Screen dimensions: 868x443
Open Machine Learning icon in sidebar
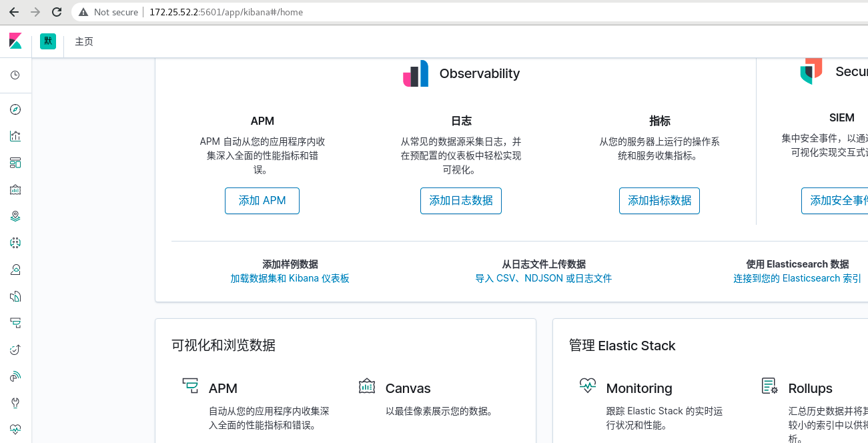(x=15, y=243)
